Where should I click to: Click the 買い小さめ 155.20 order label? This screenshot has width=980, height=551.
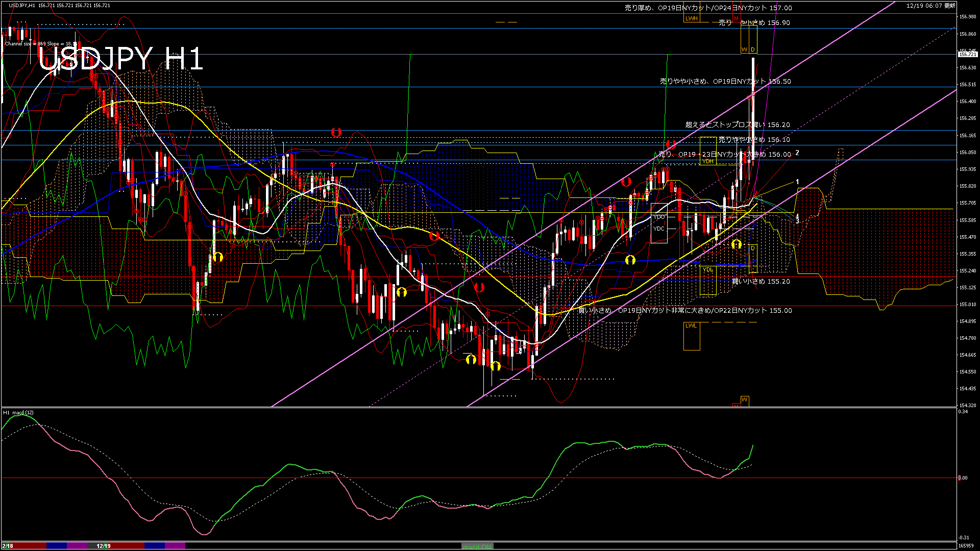[x=761, y=281]
